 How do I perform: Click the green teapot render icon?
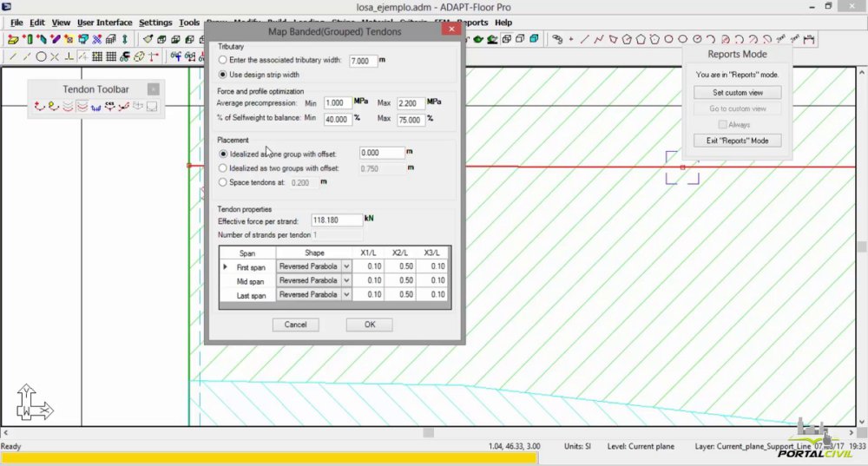[x=478, y=39]
